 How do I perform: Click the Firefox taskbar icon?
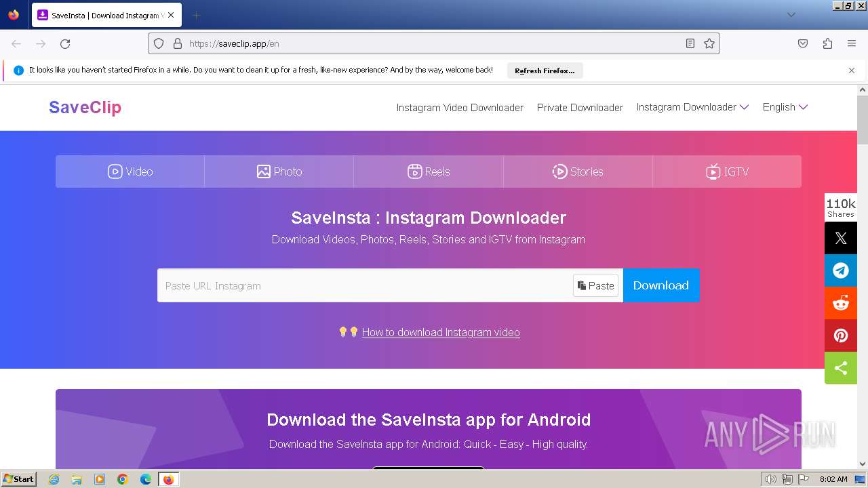[x=168, y=479]
